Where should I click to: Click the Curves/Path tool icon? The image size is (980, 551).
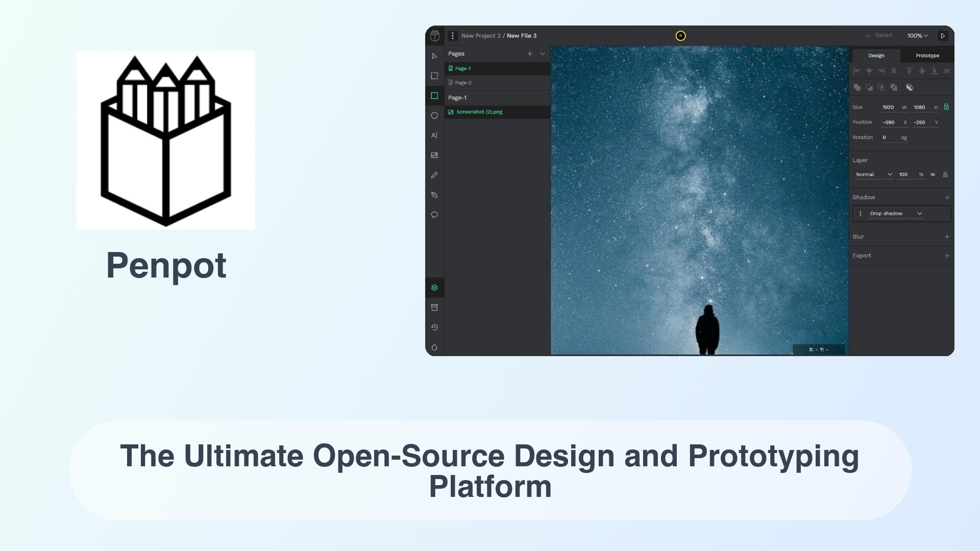tap(434, 194)
